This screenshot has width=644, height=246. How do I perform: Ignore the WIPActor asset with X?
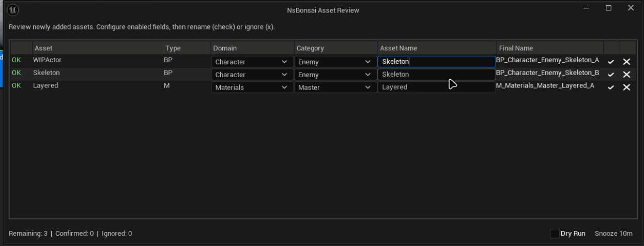pos(626,62)
